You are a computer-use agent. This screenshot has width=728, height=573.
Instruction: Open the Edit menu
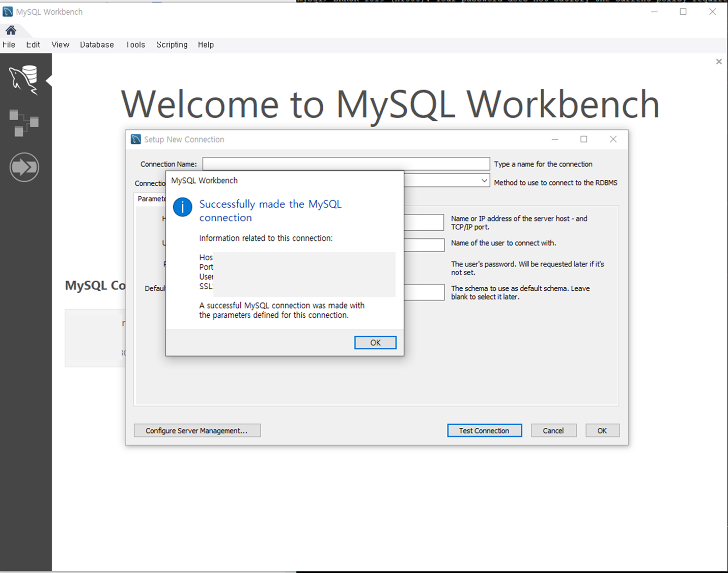tap(33, 45)
